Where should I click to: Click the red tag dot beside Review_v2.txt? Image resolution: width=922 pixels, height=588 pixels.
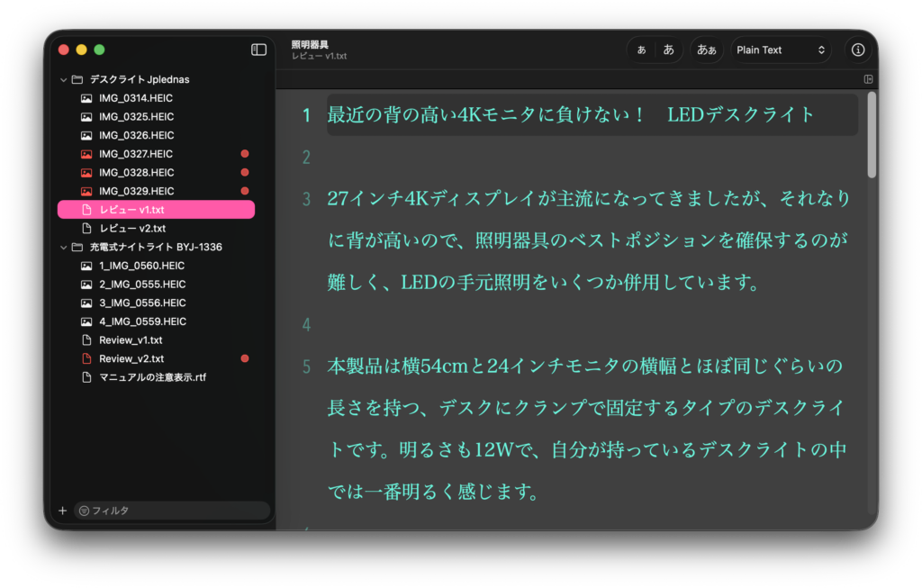coord(245,358)
